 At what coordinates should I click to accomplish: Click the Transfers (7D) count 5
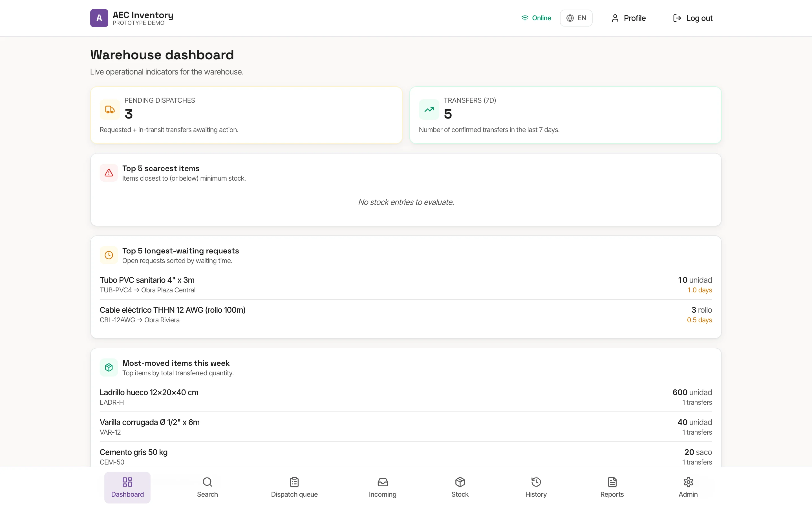tap(448, 114)
